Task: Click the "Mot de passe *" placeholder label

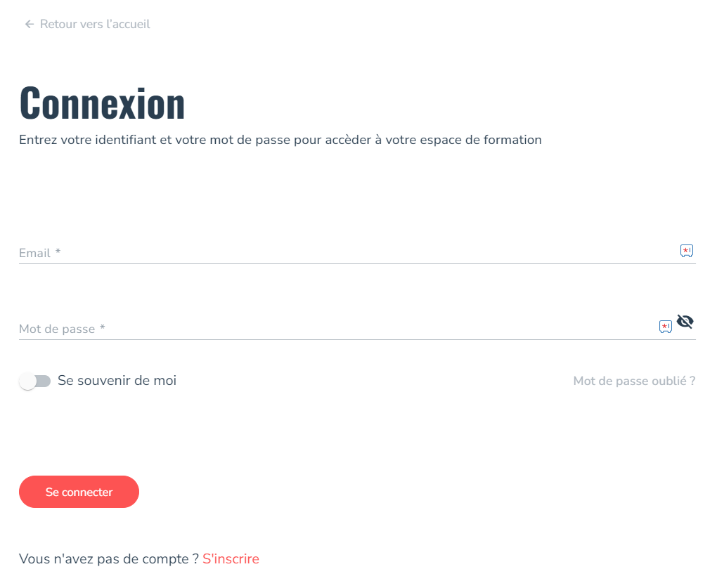Action: point(57,329)
